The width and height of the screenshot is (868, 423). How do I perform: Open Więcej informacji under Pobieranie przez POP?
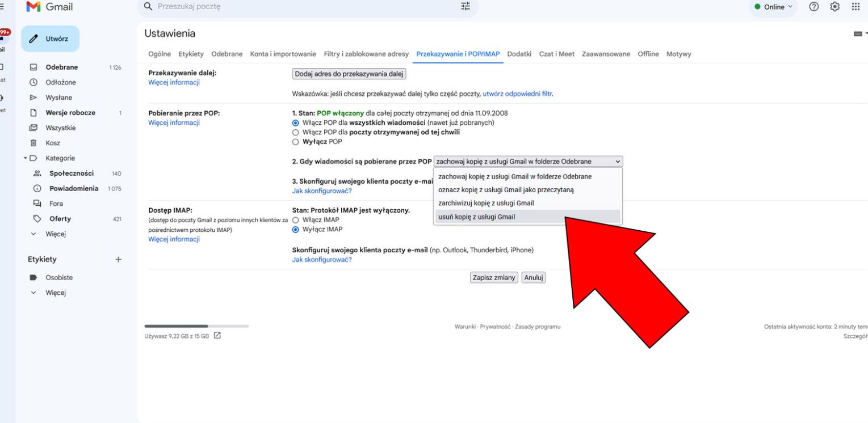(x=174, y=122)
